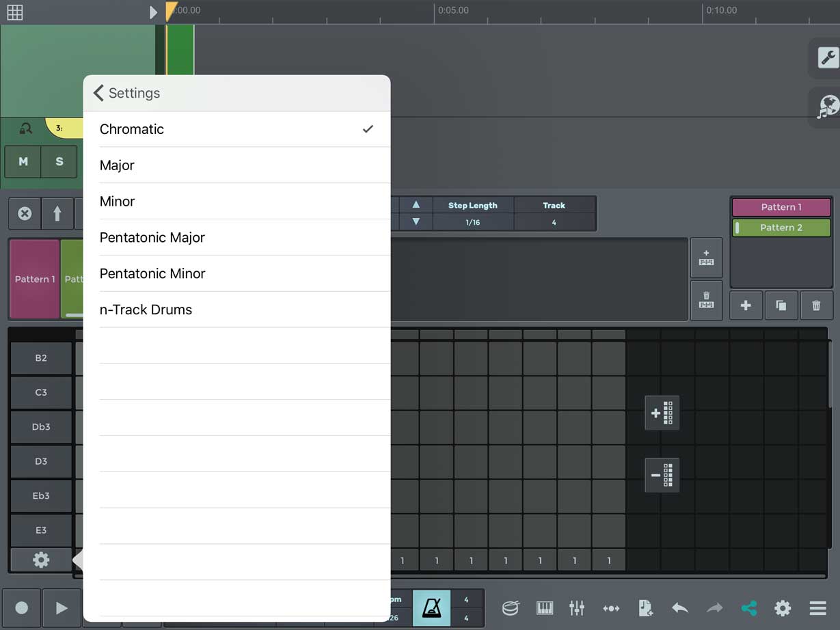
Task: Choose the Major scale
Action: [236, 165]
